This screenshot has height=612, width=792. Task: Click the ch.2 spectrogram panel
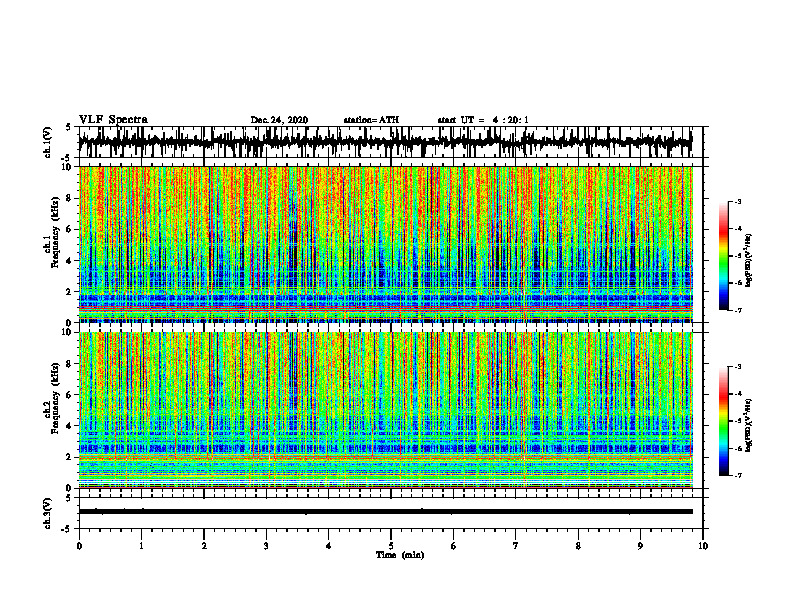385,410
